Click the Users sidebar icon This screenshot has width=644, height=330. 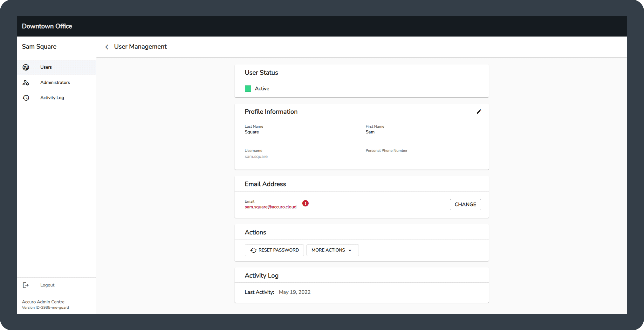pos(26,67)
